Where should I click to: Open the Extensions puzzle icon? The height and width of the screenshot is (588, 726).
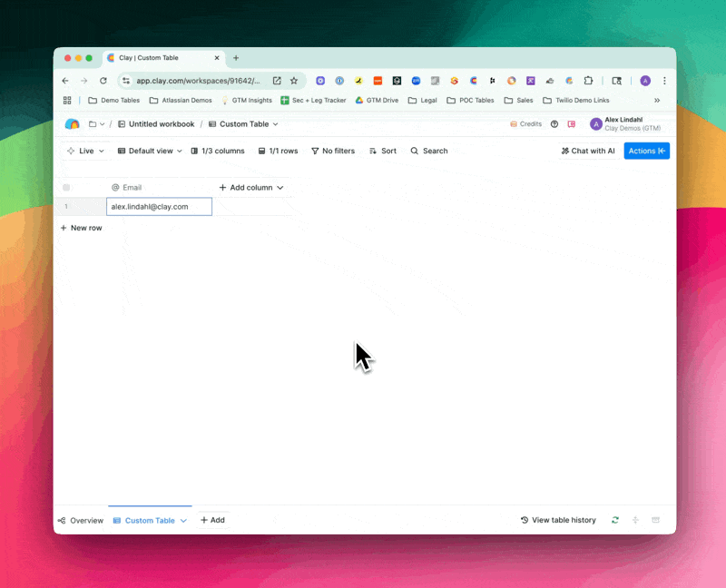click(x=588, y=81)
